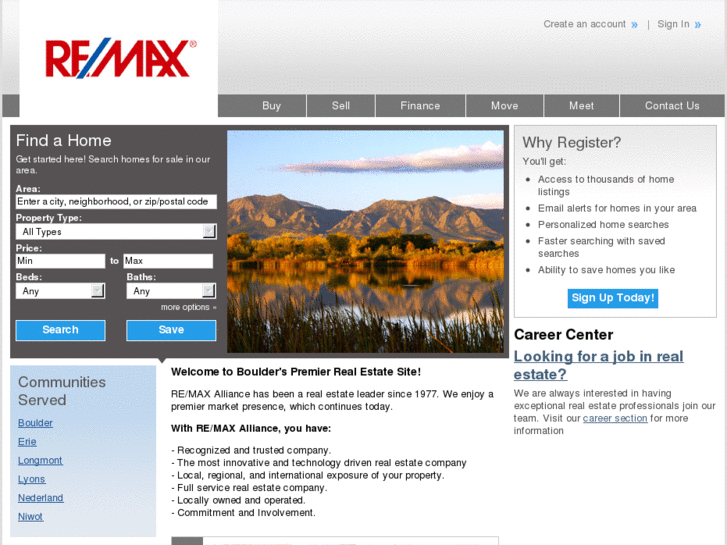Expand the Beds dropdown
Viewport: 727px width, 545px height.
(x=60, y=291)
